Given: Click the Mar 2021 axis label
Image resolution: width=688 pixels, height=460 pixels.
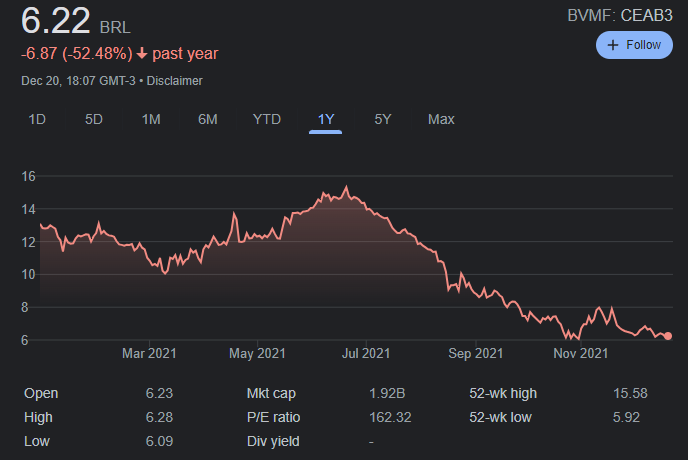Looking at the screenshot, I should [x=149, y=353].
